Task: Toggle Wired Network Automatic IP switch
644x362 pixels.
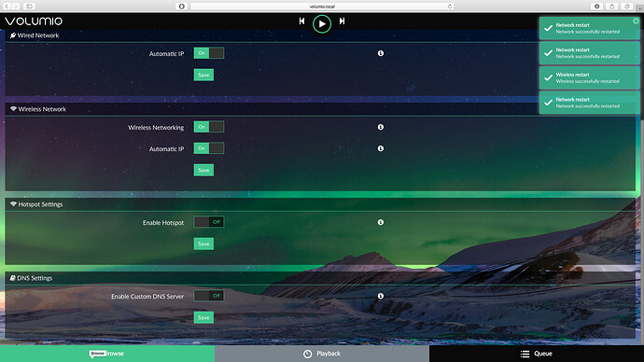Action: click(x=209, y=53)
